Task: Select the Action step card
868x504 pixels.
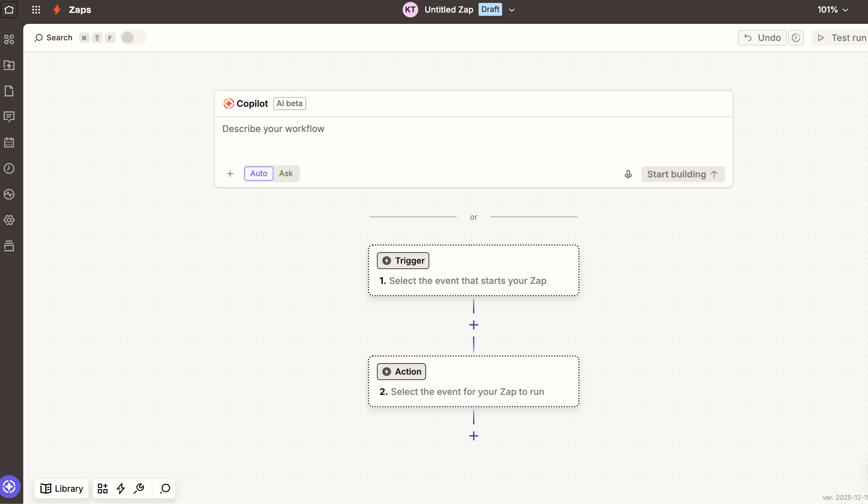Action: coord(473,381)
